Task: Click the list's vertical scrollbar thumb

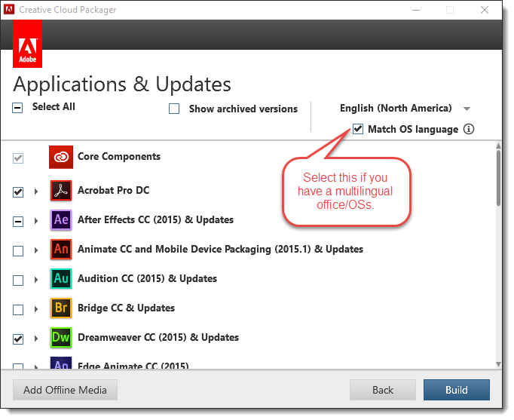Action: (x=499, y=178)
